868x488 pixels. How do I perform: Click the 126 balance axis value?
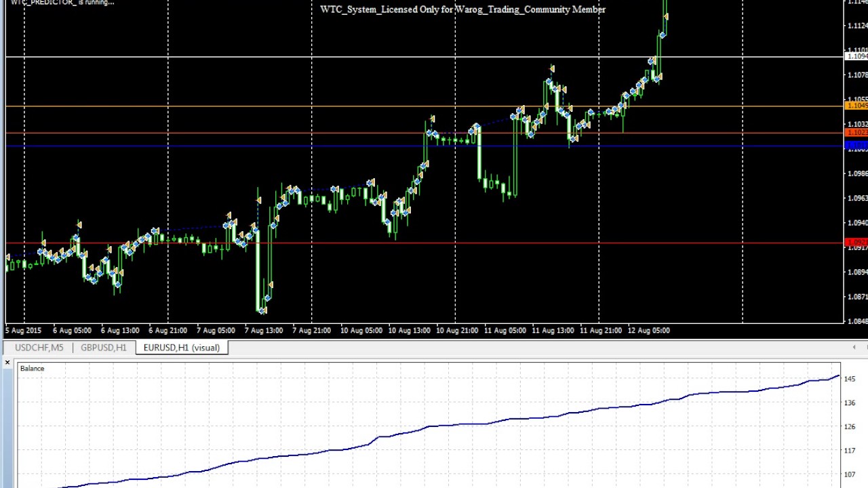850,427
